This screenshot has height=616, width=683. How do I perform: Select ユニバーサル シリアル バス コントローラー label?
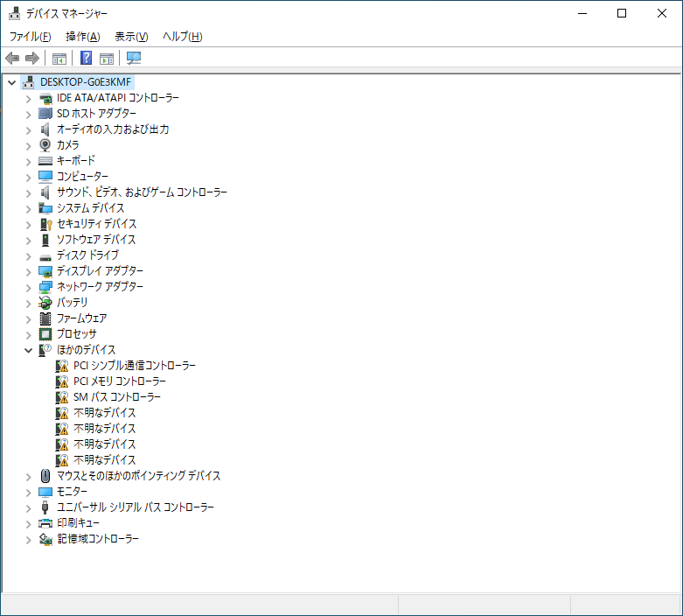point(136,507)
